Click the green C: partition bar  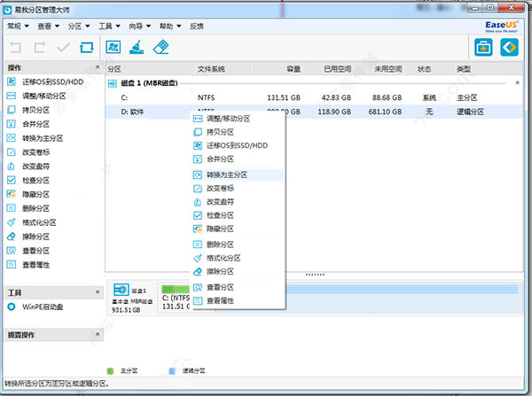[x=176, y=289]
